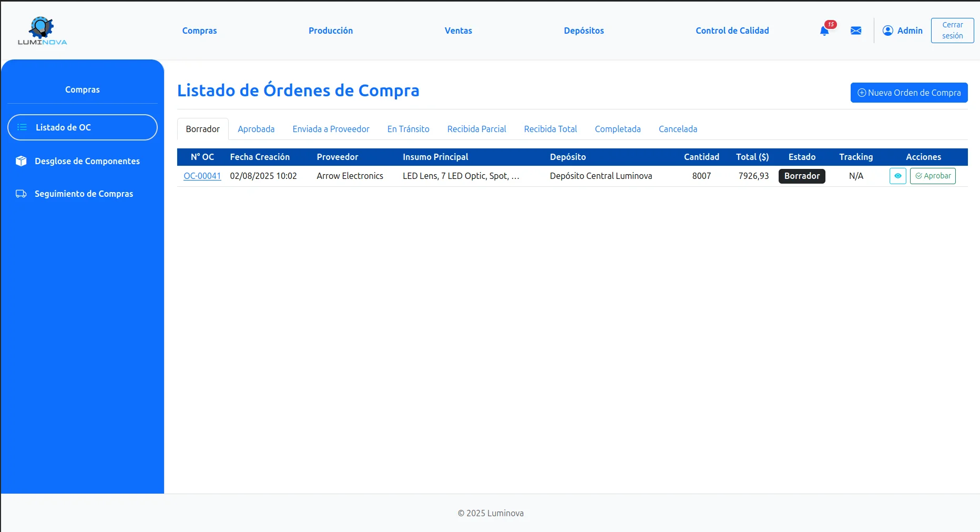Open the envelope messages icon

856,31
